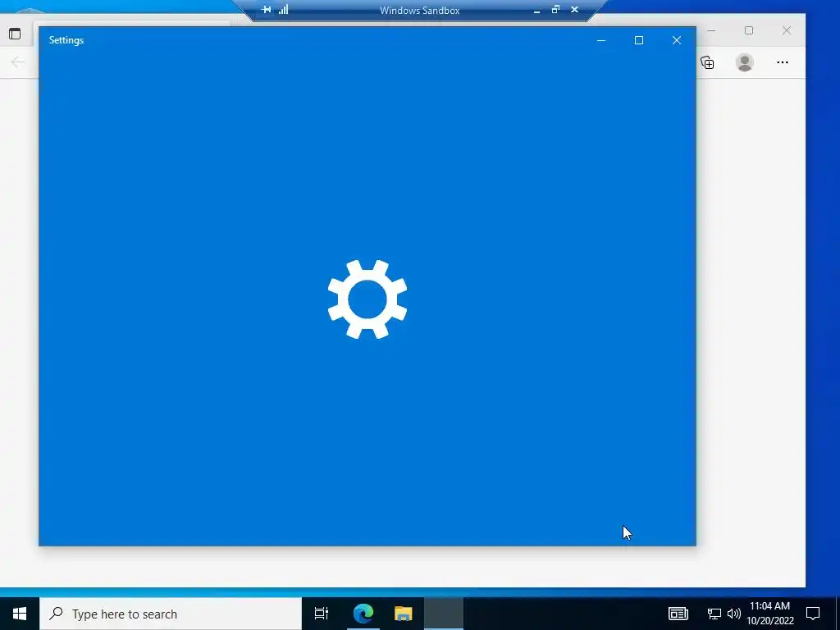Pin the Windows Sandbox connection bar
Screen dimensions: 840x630
click(267, 10)
